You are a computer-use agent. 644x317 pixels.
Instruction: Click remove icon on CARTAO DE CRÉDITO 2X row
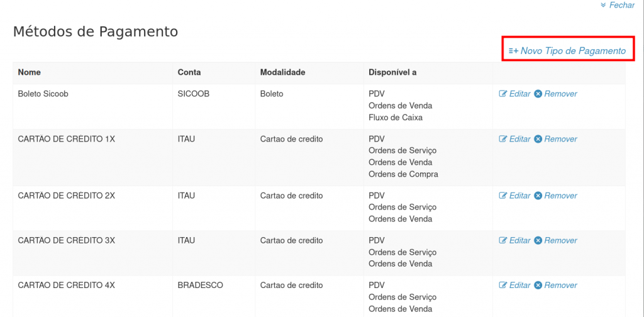click(x=538, y=196)
